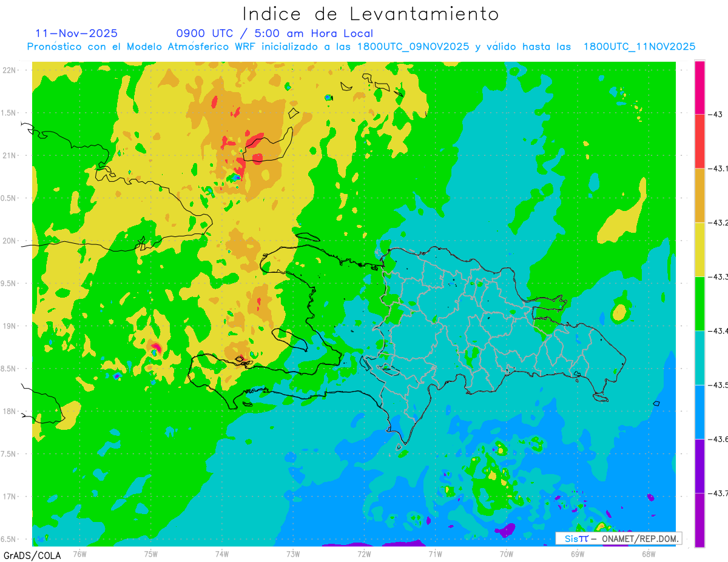Click the '-43' colorbar value
728x562 pixels.
coord(716,115)
